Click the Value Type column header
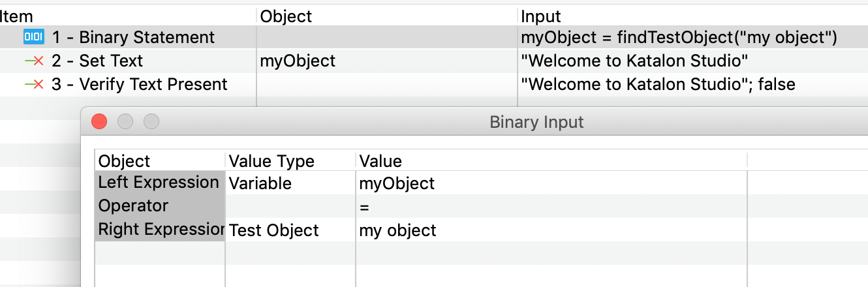868x287 pixels. 271,161
